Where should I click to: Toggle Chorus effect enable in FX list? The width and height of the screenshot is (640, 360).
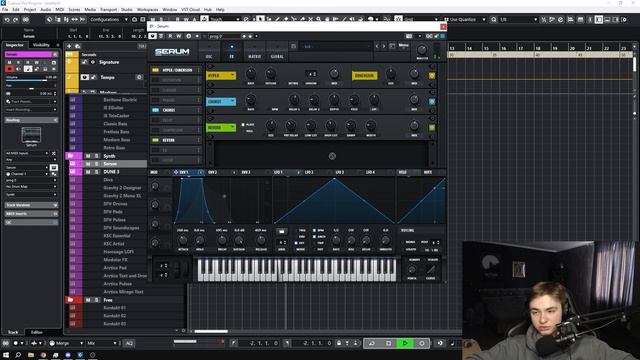click(x=156, y=110)
